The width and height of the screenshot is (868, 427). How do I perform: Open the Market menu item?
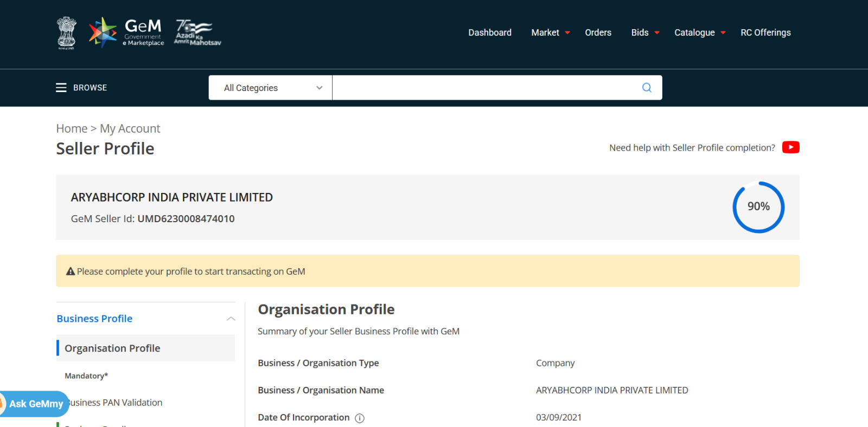tap(545, 33)
